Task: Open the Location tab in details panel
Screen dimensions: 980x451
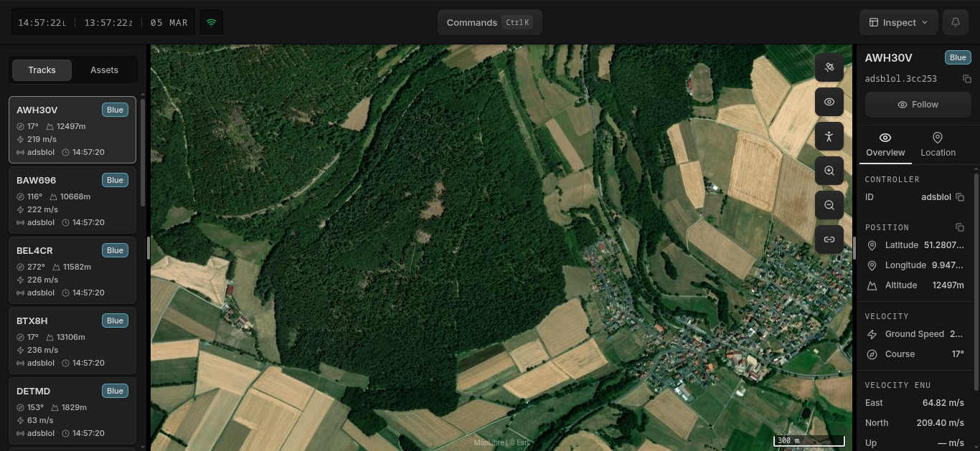Action: [938, 144]
